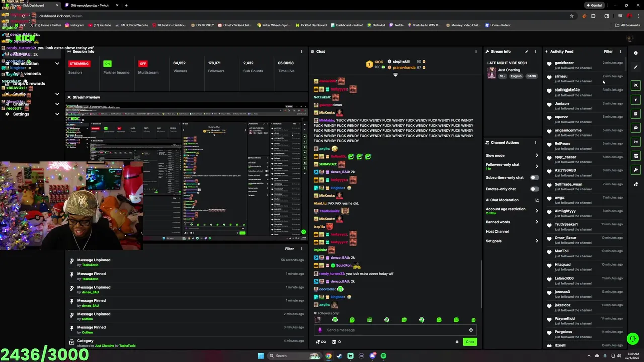
Task: Open a new browser tab with the plus icon
Action: point(126,5)
